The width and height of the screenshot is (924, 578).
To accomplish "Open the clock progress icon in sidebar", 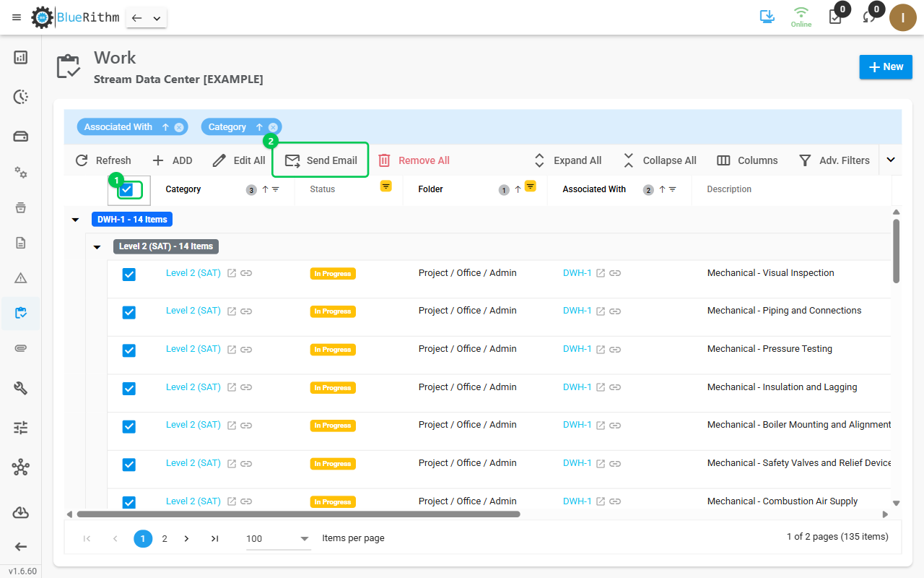I will 21,97.
